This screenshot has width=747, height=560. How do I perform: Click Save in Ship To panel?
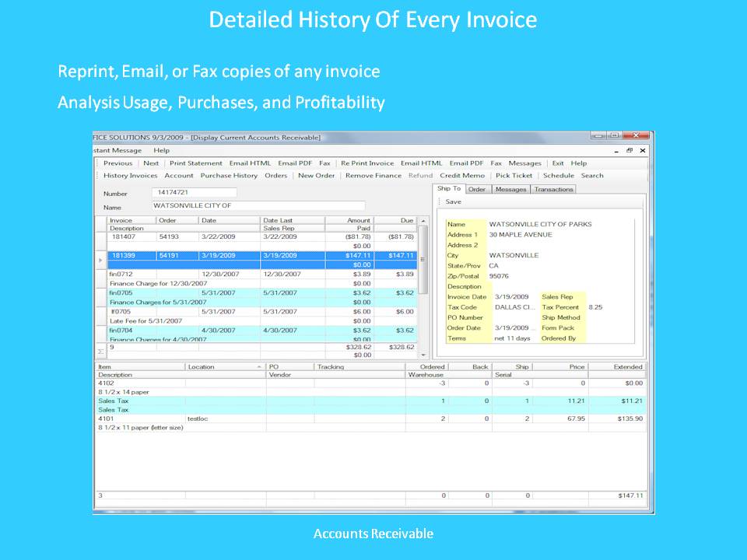pos(453,201)
